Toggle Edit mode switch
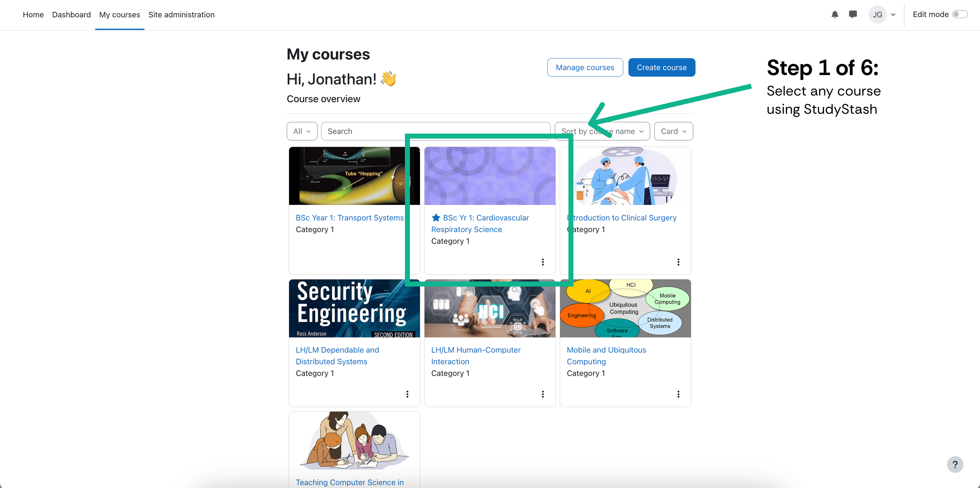This screenshot has height=488, width=980. coord(960,14)
